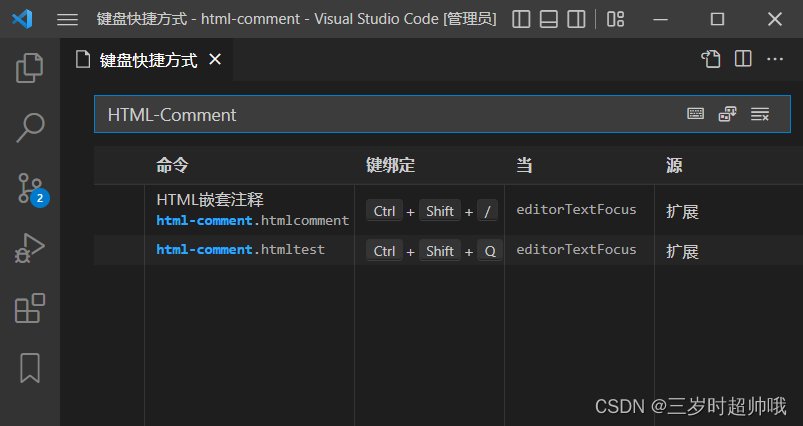Image resolution: width=803 pixels, height=426 pixels.
Task: Click the 源 column header
Action: coord(674,165)
